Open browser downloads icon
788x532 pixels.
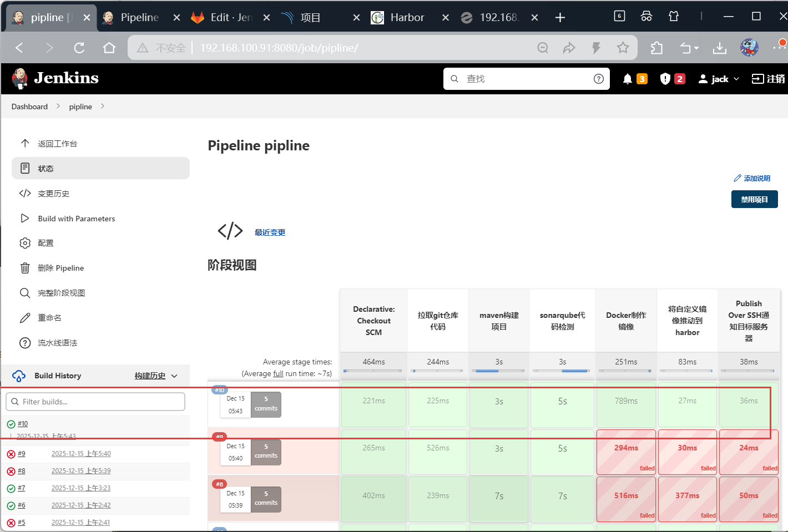719,48
